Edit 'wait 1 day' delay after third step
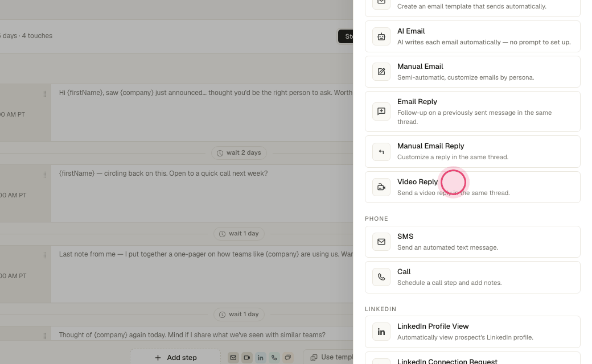This screenshot has height=364, width=592. (x=239, y=314)
